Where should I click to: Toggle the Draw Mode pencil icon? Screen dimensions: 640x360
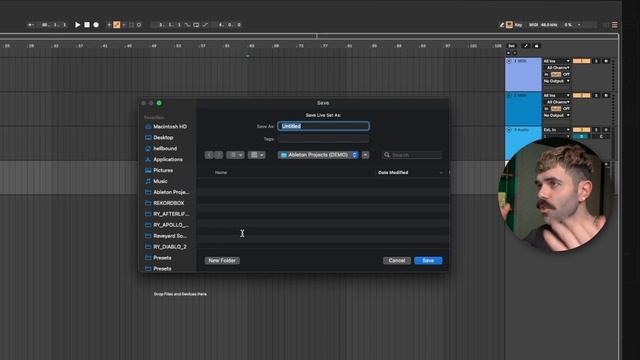pyautogui.click(x=502, y=25)
